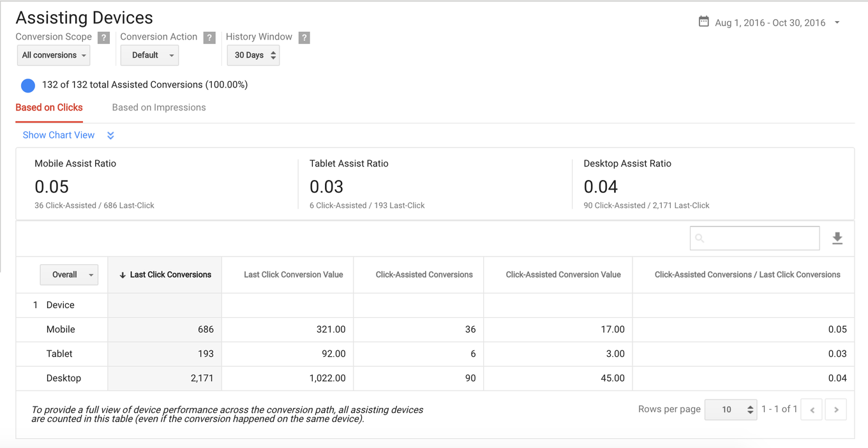Click the blue Assisted Conversions legend dot

27,85
